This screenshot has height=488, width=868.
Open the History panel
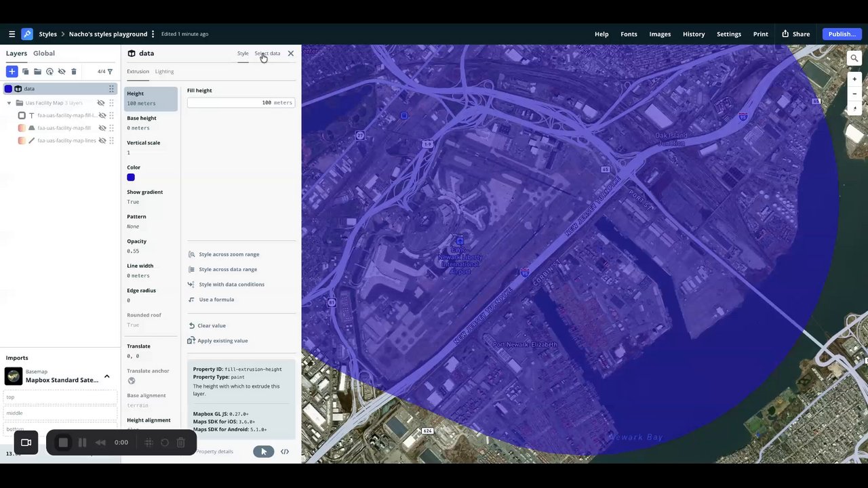click(x=694, y=34)
